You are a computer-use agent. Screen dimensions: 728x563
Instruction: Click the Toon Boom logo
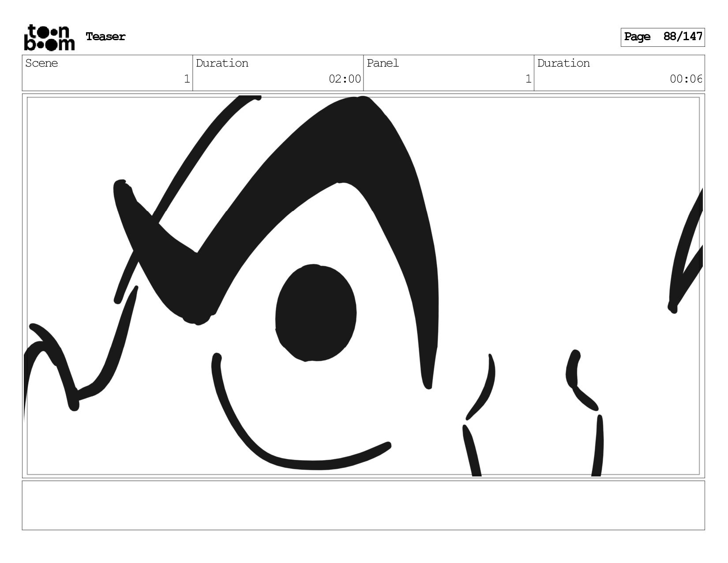pyautogui.click(x=49, y=38)
